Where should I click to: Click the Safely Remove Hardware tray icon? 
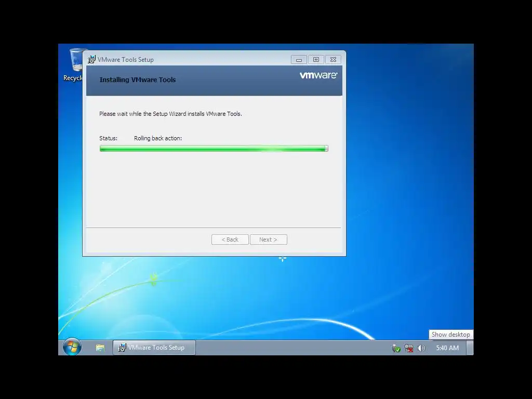[x=396, y=348]
